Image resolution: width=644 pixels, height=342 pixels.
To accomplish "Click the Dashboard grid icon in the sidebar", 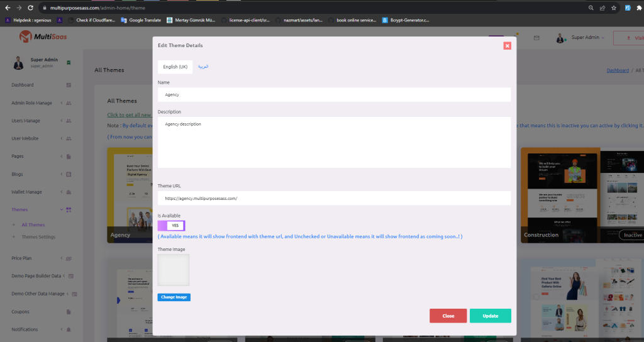I will coord(69,85).
